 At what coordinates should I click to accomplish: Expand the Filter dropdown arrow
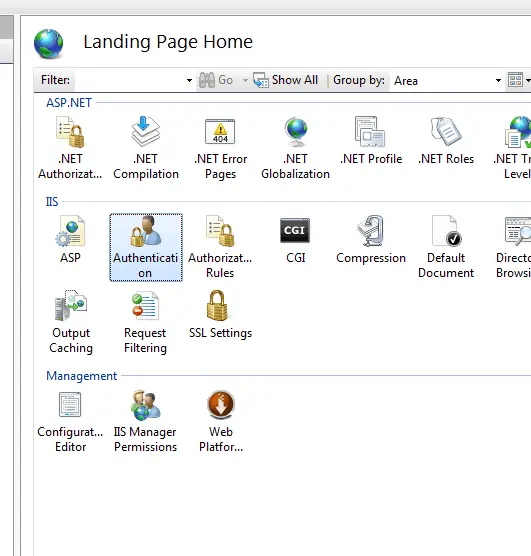(x=189, y=80)
